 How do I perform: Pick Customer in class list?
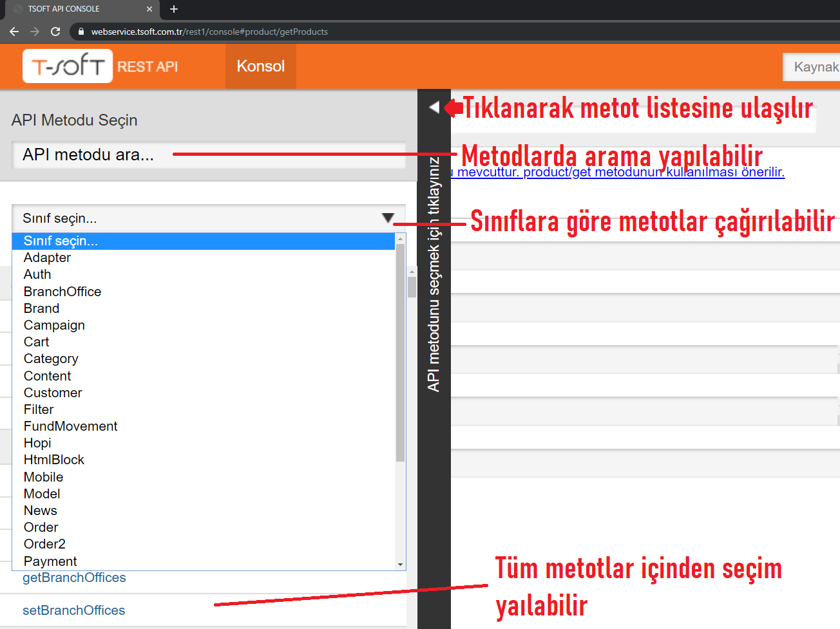point(204,393)
